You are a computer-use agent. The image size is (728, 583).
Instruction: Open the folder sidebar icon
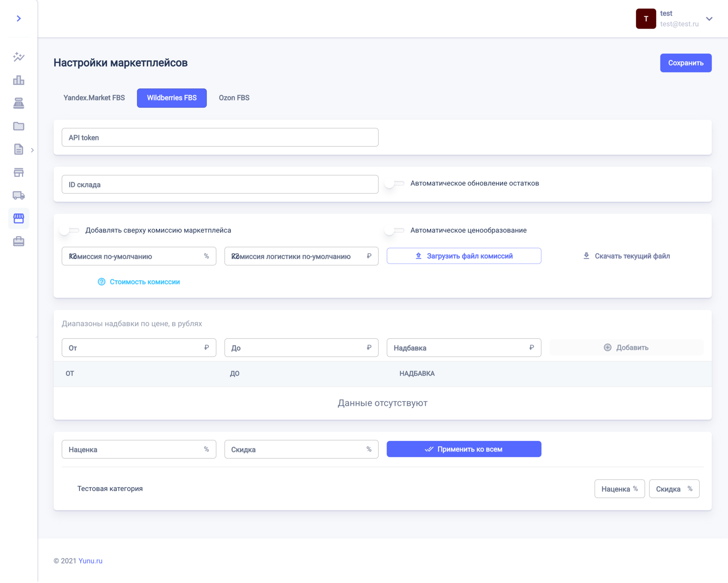pyautogui.click(x=19, y=126)
